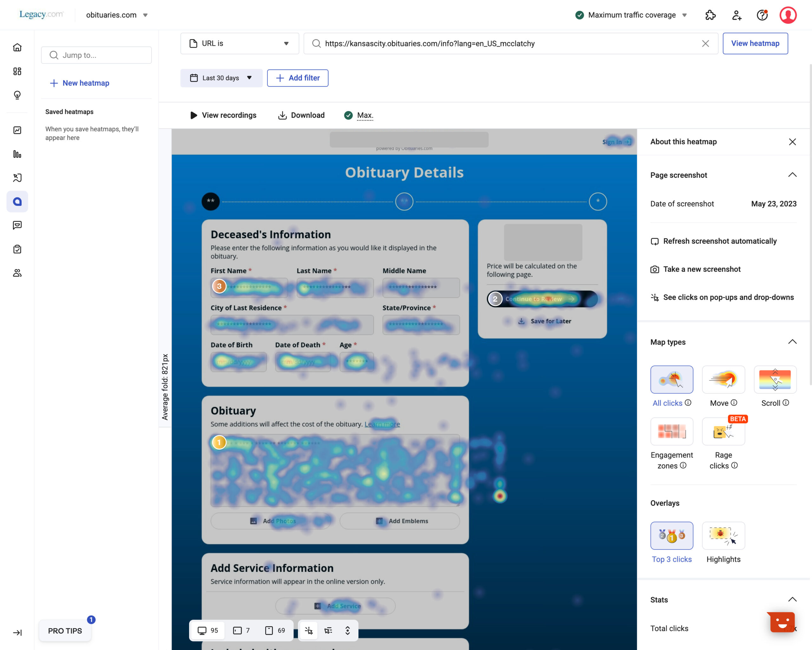Screen dimensions: 812x650
Task: Toggle the Top 3 clicks overlay
Action: coord(671,535)
